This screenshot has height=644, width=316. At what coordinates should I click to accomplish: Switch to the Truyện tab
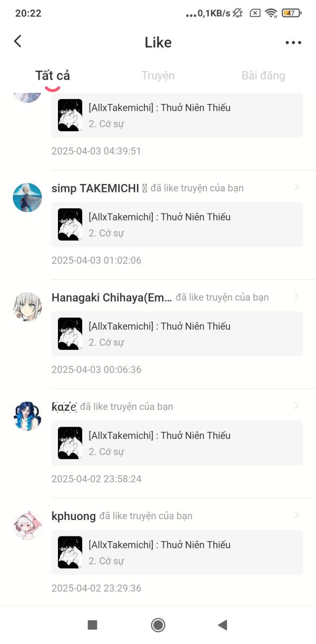point(158,75)
